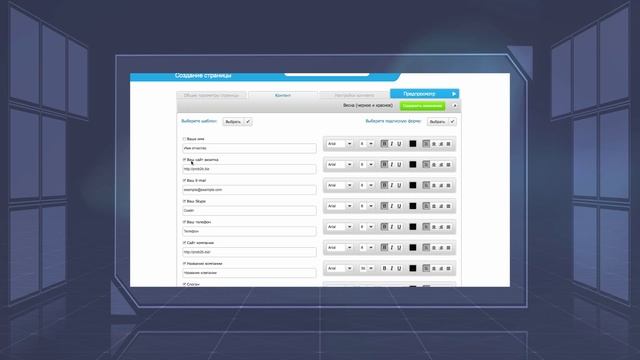Align left in the Ваше имя row

click(426, 144)
